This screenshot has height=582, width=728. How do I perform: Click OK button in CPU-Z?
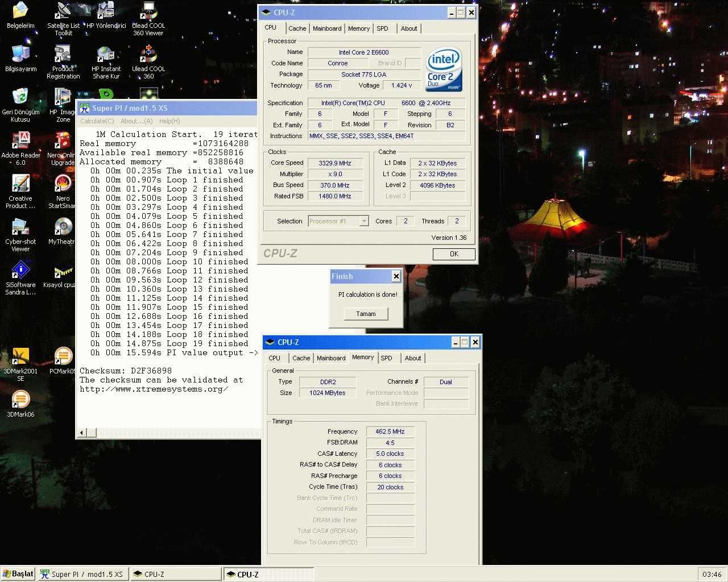(x=454, y=254)
